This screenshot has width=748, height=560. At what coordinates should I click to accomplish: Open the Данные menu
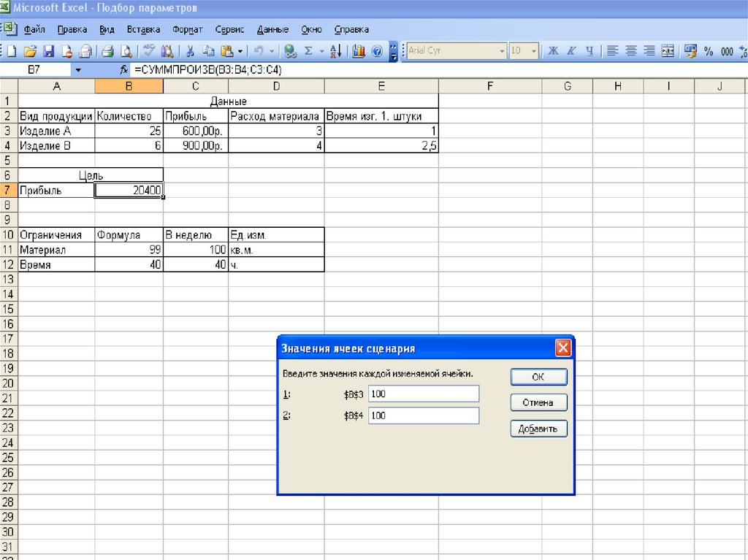272,30
